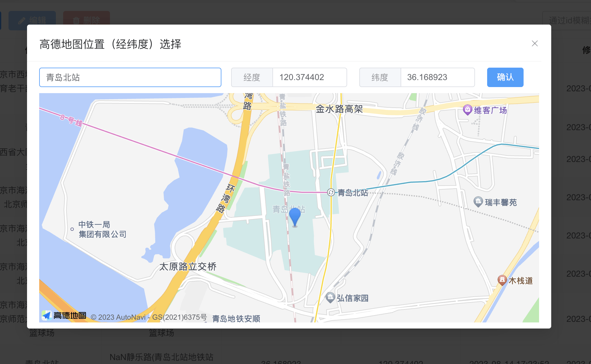This screenshot has height=364, width=591.
Task: Select the 青岛北站 metro transfer icon
Action: pos(331,193)
